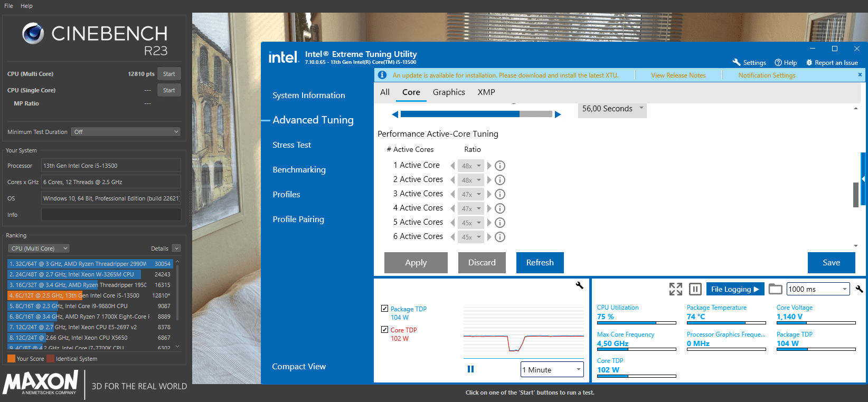Click the blue time slider track
The image size is (868, 402).
pyautogui.click(x=476, y=114)
